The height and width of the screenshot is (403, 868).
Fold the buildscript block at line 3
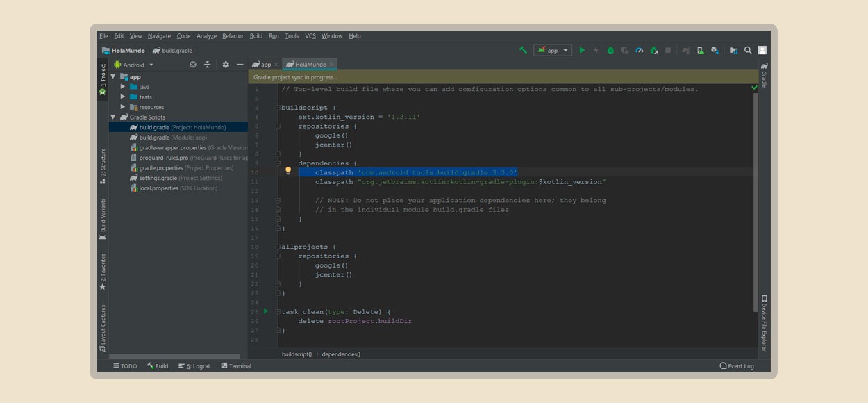coord(276,108)
